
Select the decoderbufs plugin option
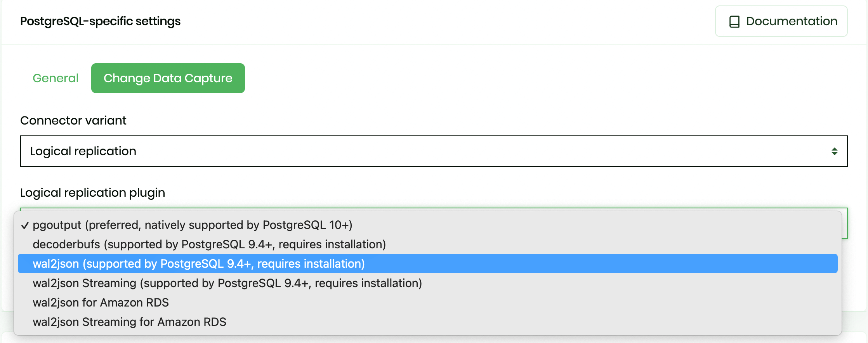(x=210, y=244)
